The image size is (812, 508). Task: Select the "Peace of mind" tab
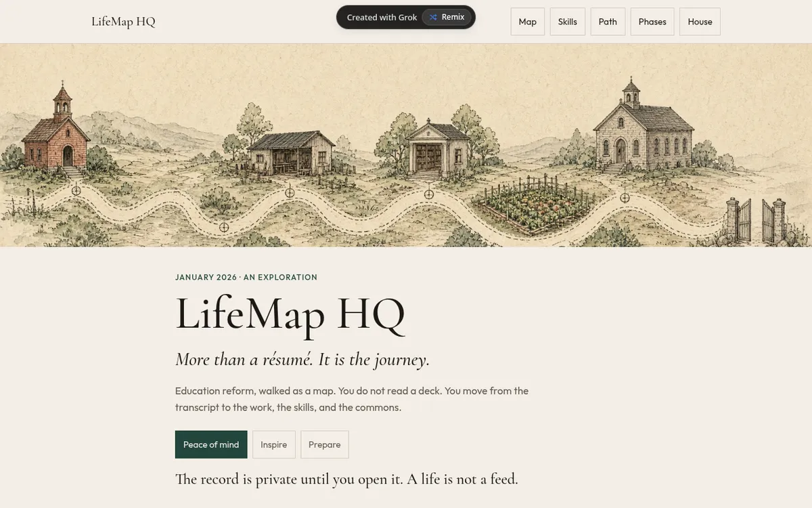point(211,444)
